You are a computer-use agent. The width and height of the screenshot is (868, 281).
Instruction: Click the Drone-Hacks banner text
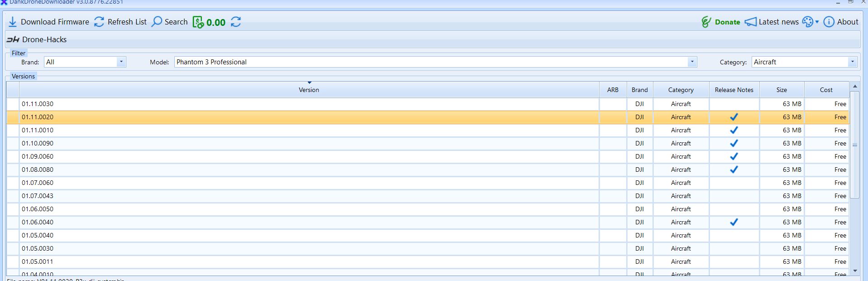[x=44, y=40]
